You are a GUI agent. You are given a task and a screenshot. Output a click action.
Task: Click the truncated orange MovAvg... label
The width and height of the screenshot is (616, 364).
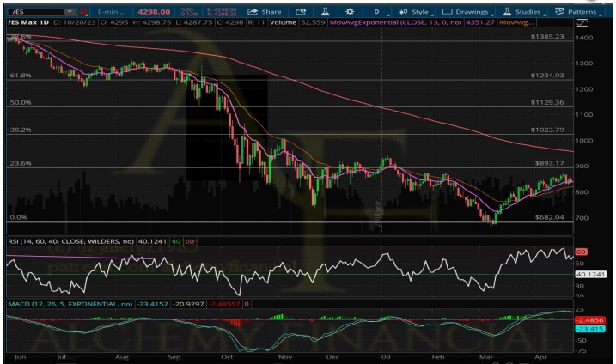[516, 22]
